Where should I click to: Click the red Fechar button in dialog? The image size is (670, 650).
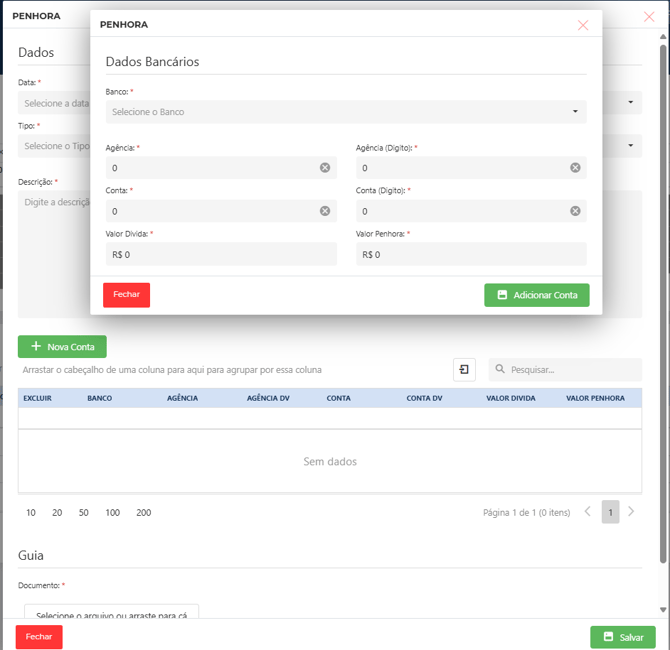click(126, 295)
